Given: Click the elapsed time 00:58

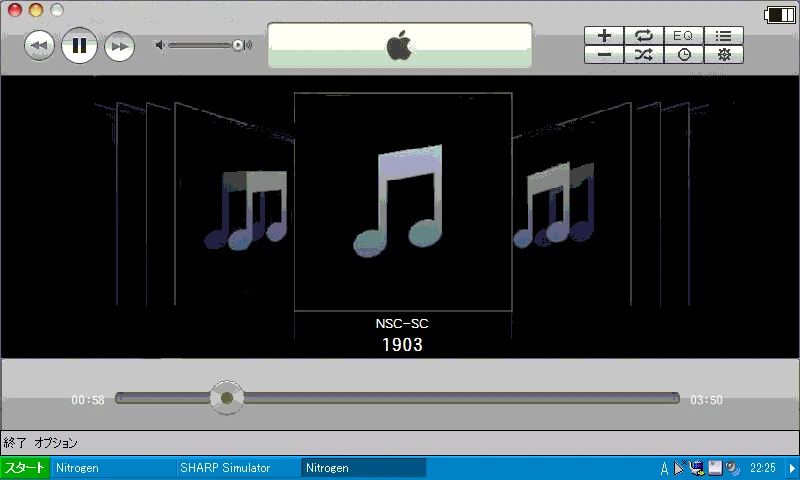Looking at the screenshot, I should tap(88, 400).
